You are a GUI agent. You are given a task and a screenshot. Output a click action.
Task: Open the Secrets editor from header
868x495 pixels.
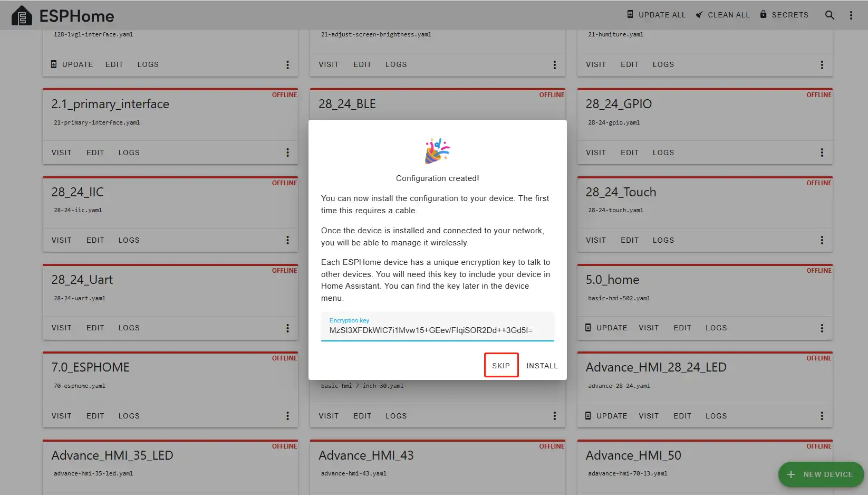(x=784, y=15)
